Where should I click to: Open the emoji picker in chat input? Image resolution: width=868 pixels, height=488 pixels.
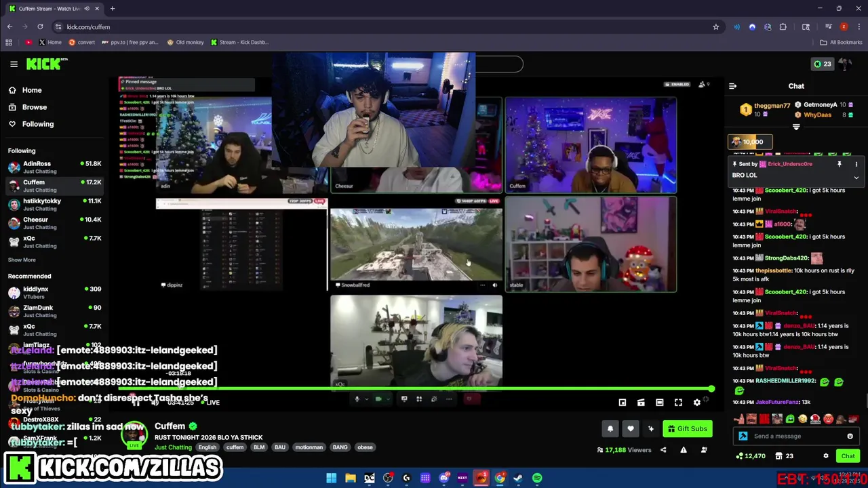pos(850,436)
